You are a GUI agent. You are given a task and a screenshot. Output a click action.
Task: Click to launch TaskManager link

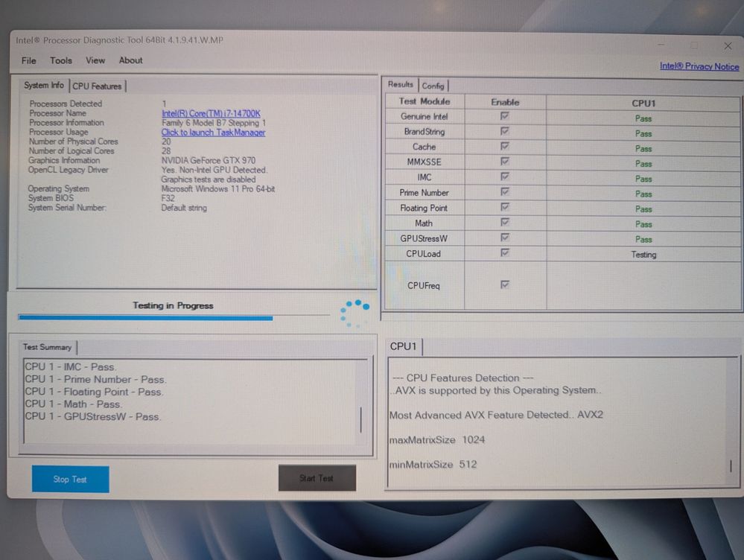(x=213, y=133)
